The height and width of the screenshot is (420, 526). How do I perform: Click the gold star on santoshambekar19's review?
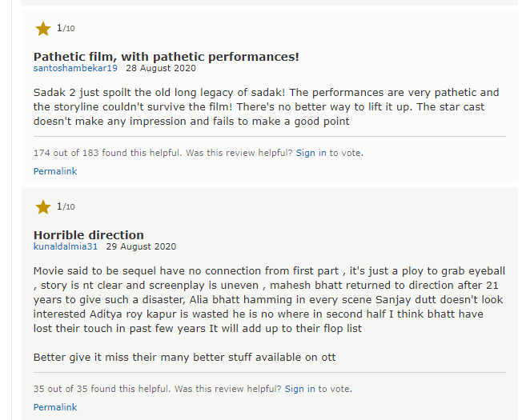pos(42,29)
